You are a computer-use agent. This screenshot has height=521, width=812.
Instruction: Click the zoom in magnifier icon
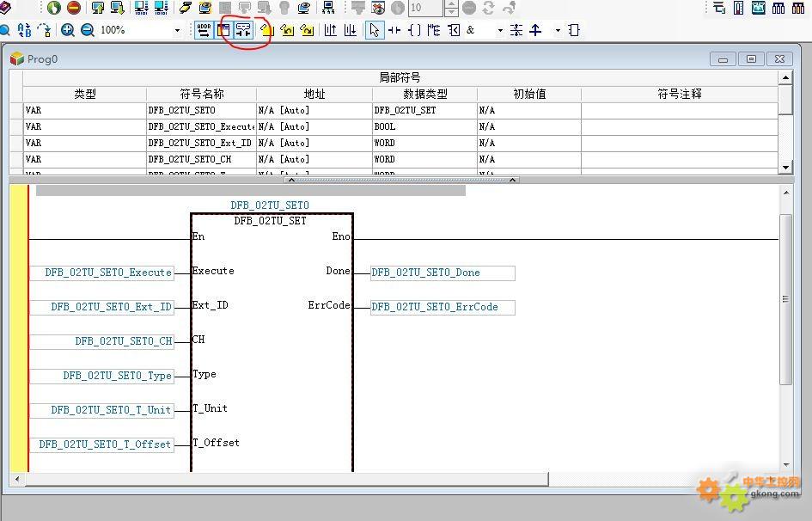(68, 30)
